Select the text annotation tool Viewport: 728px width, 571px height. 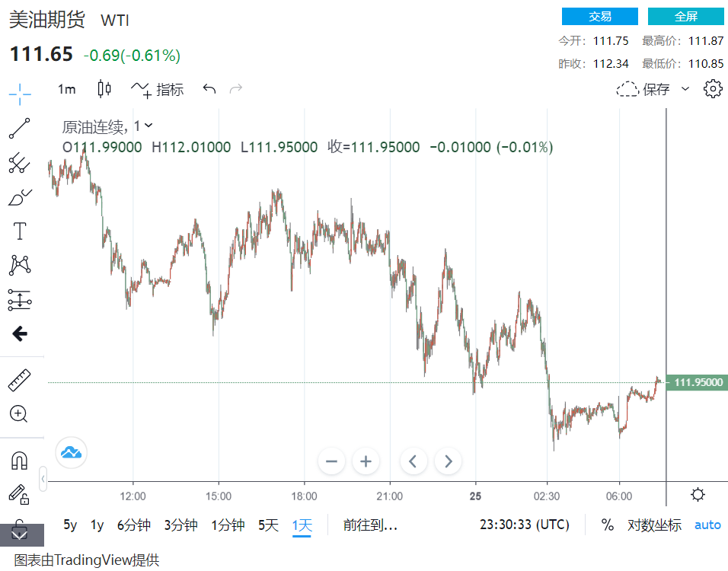[20, 231]
